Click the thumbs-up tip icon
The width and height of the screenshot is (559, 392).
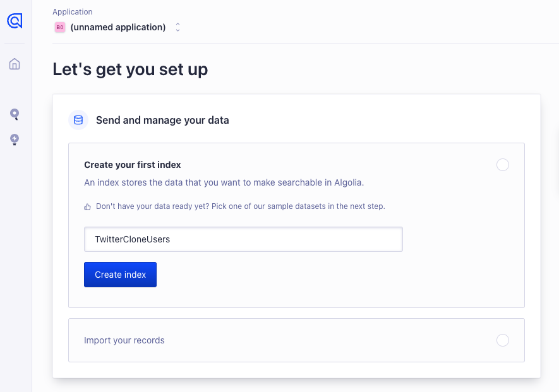(88, 206)
